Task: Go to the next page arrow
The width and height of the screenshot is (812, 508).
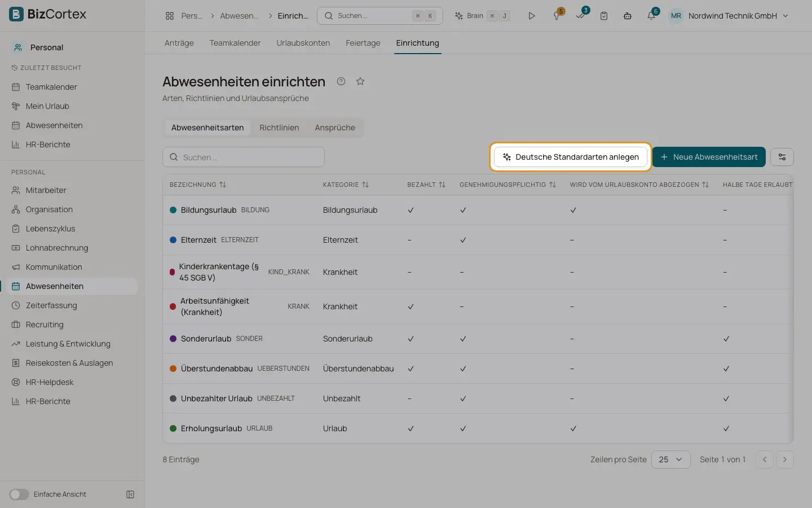Action: point(785,459)
